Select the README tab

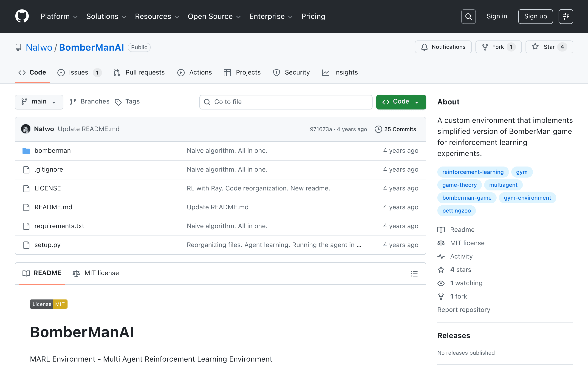coord(42,273)
